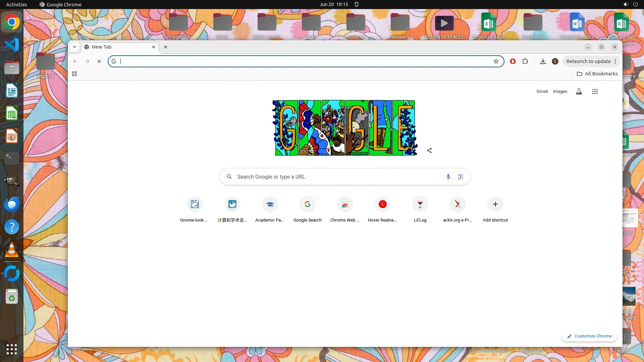Open a new tab with plus button
Screen dimensions: 644x362
coord(166,47)
